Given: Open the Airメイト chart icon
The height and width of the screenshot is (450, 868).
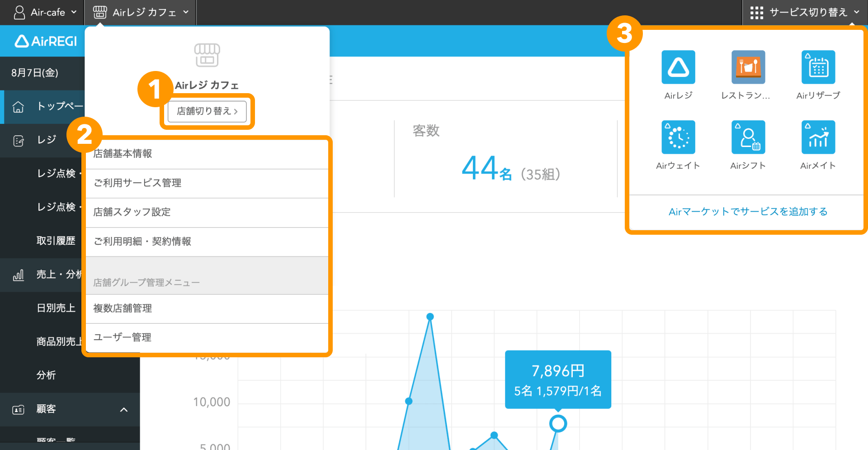Looking at the screenshot, I should (818, 137).
